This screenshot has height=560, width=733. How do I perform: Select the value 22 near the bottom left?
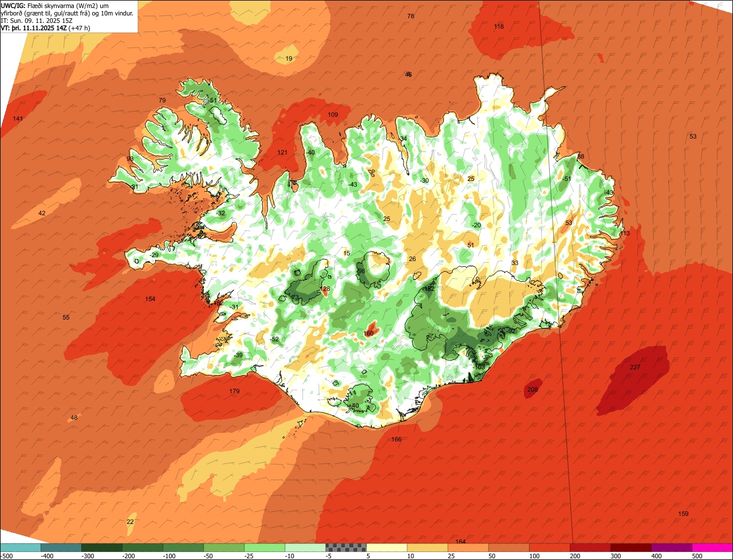[x=130, y=522]
